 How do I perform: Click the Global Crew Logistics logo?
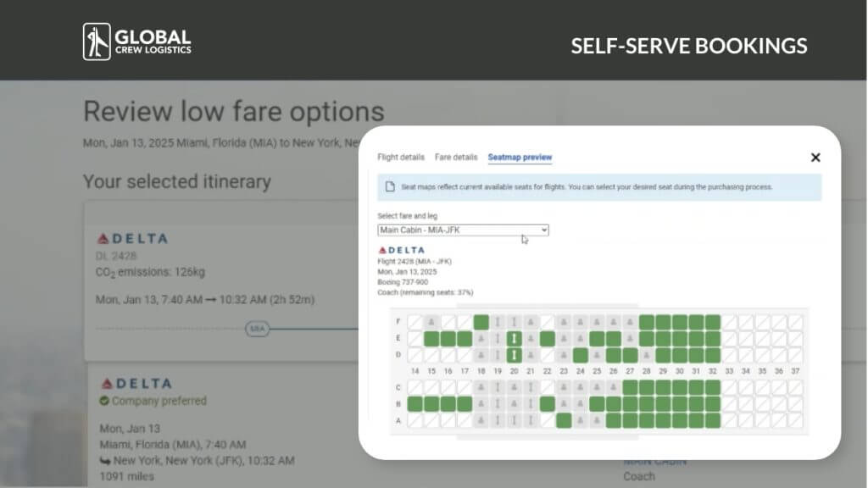tap(137, 42)
